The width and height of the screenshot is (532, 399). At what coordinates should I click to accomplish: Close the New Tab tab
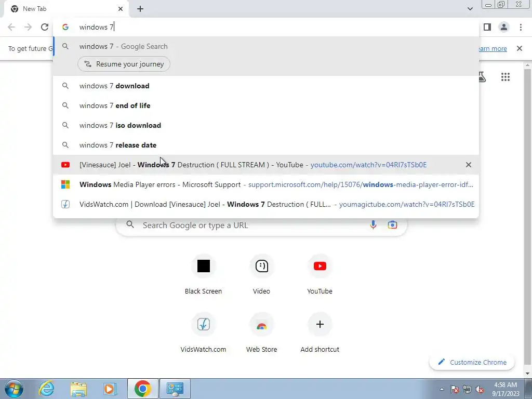[121, 9]
